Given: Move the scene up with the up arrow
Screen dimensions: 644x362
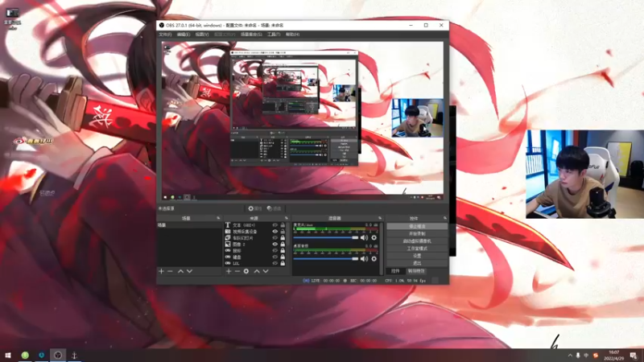Looking at the screenshot, I should tap(180, 271).
